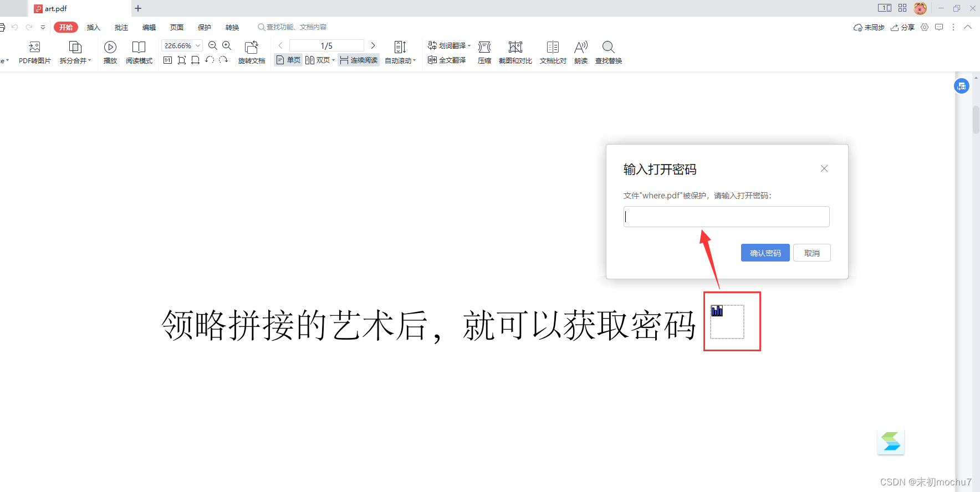
Task: Open 查找替换 find and replace
Action: pyautogui.click(x=609, y=53)
